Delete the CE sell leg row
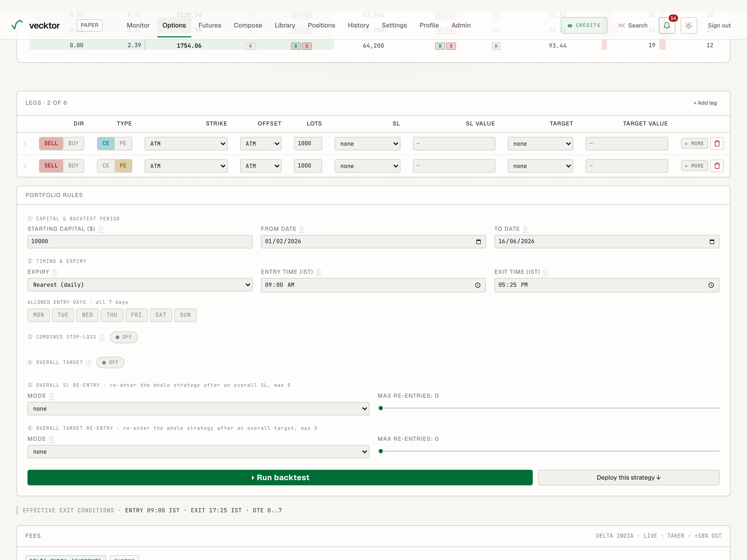747x560 pixels. pyautogui.click(x=717, y=143)
